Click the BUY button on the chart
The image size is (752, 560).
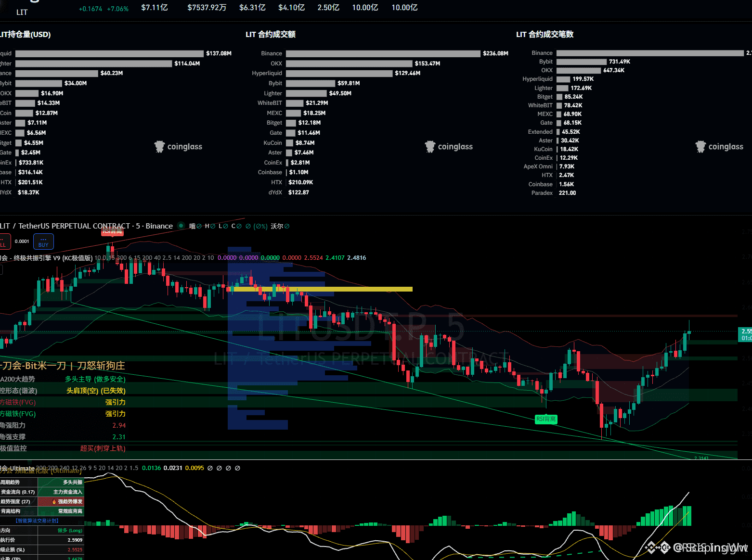click(43, 242)
